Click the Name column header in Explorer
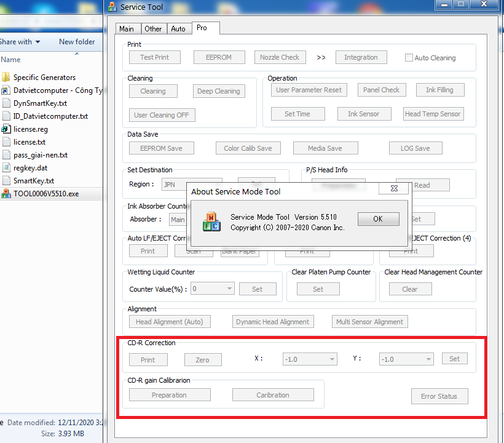Viewport: 504px width, 443px height. (10, 60)
